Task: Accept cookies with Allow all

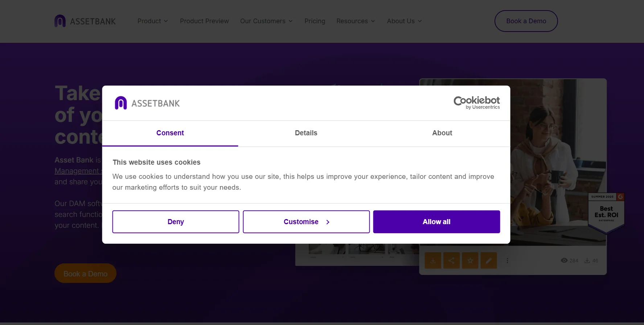Action: click(436, 222)
